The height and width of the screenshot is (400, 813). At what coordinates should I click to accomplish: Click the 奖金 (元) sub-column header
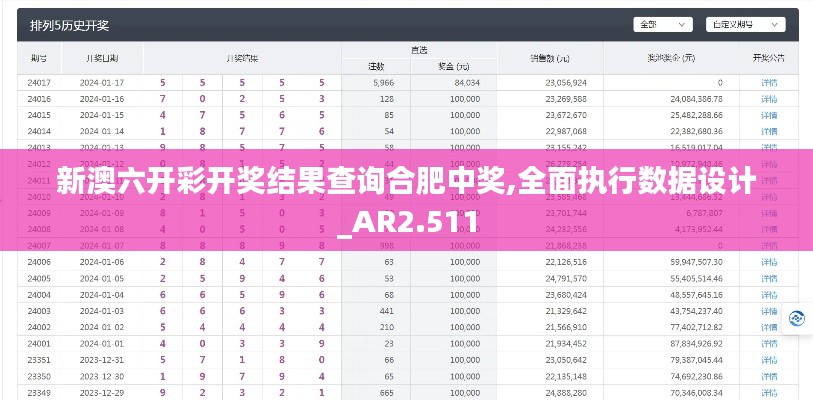tap(454, 66)
